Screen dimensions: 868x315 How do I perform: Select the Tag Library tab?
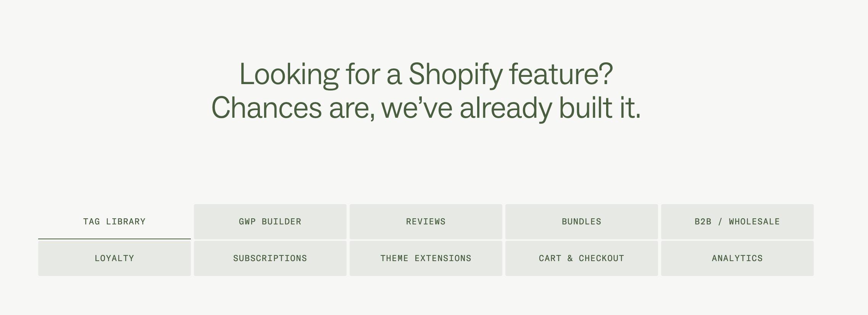tap(115, 222)
